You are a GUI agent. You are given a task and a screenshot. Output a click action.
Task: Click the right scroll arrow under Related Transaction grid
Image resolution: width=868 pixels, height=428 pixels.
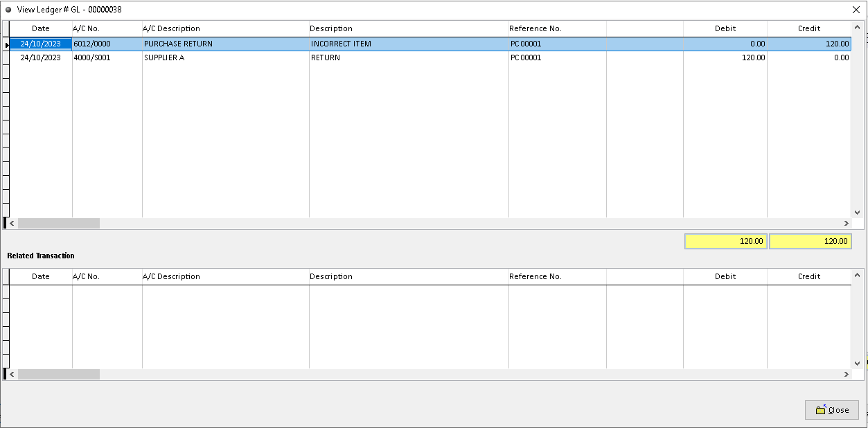click(x=847, y=374)
